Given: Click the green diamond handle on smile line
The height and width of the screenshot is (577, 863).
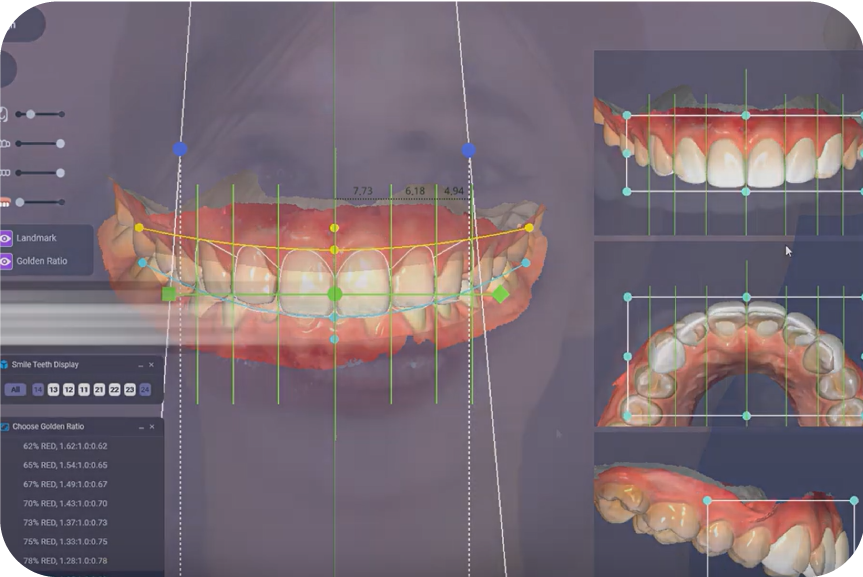Looking at the screenshot, I should 500,294.
